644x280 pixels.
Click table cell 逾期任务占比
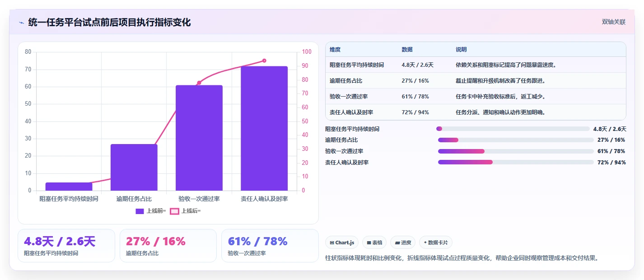pos(346,81)
